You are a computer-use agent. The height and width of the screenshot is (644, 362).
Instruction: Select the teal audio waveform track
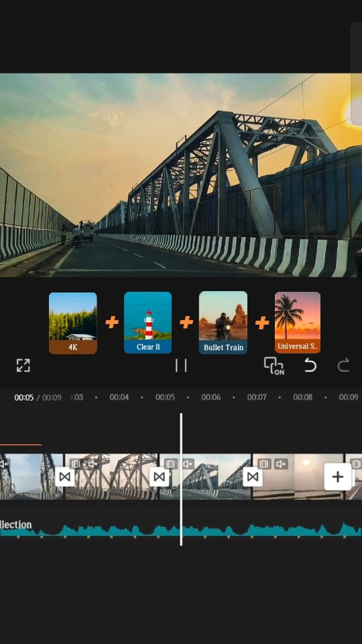click(x=181, y=530)
